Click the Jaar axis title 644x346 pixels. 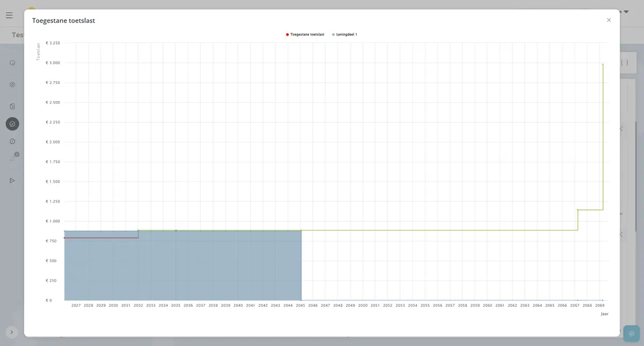[x=604, y=314]
